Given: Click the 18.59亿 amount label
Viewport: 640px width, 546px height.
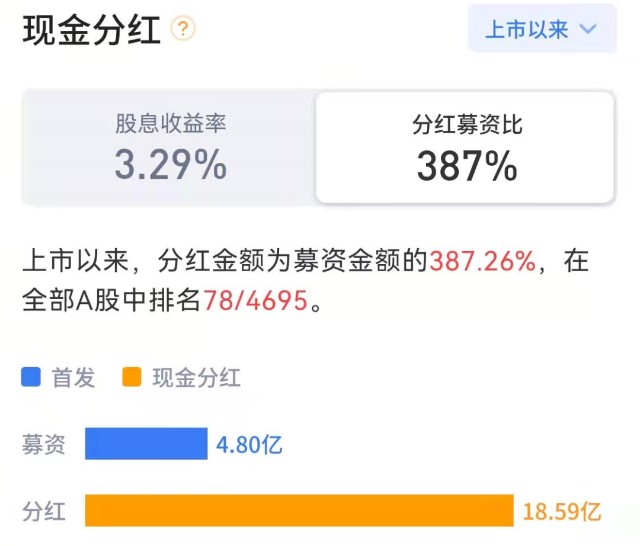Looking at the screenshot, I should pyautogui.click(x=562, y=512).
